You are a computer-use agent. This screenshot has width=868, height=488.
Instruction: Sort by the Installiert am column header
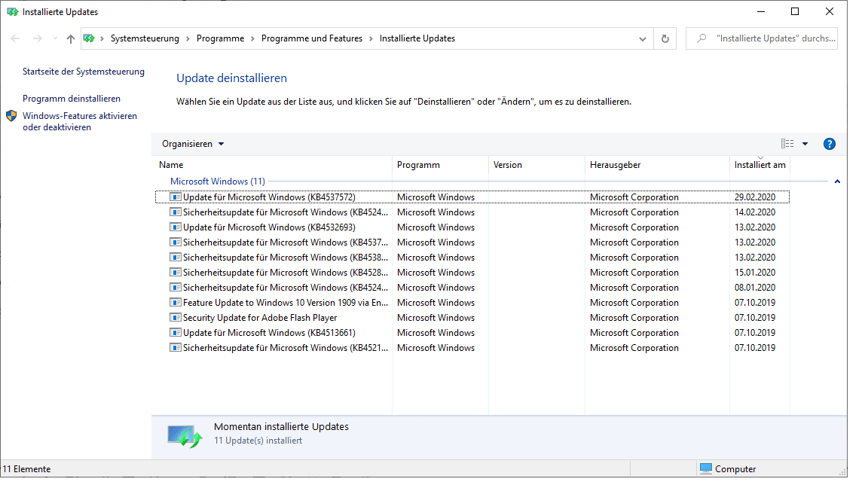759,165
